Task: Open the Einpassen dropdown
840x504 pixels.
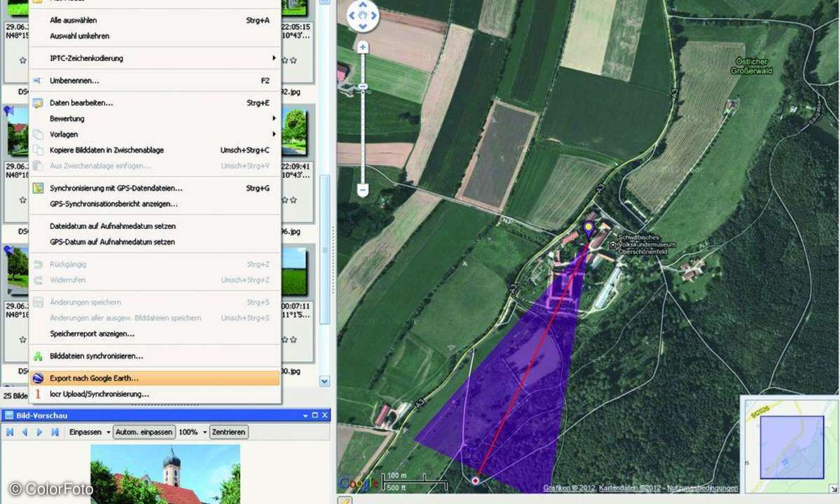Action: [108, 433]
